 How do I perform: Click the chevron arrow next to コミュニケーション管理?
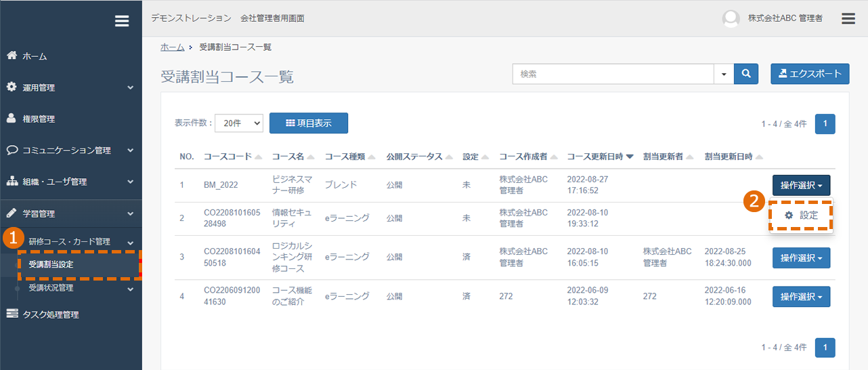pos(130,150)
